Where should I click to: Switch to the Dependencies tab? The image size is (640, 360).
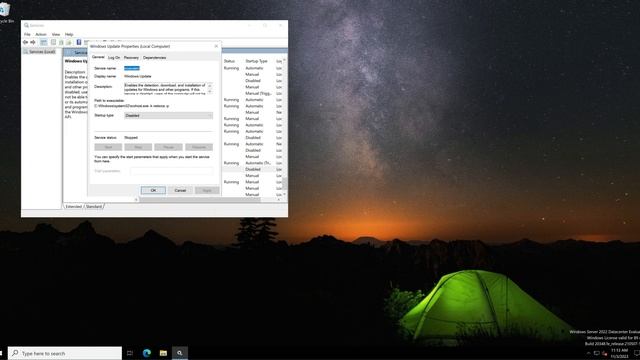pyautogui.click(x=154, y=58)
